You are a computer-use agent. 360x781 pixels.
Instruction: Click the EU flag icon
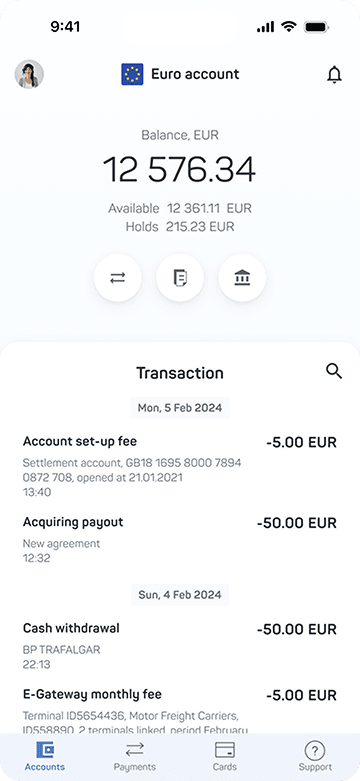[132, 74]
